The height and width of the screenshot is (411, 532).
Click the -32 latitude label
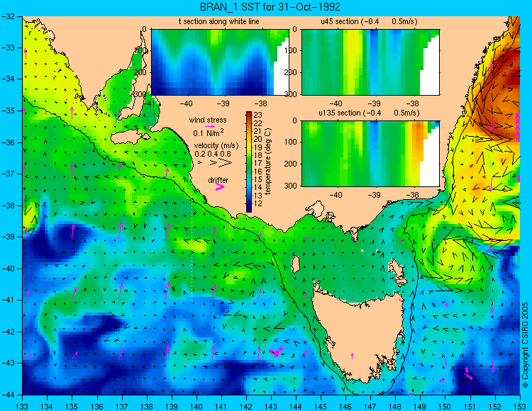(7, 16)
